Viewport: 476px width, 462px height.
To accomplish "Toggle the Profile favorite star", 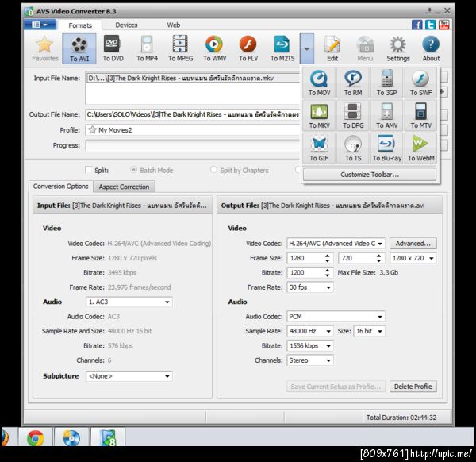I will 92,130.
